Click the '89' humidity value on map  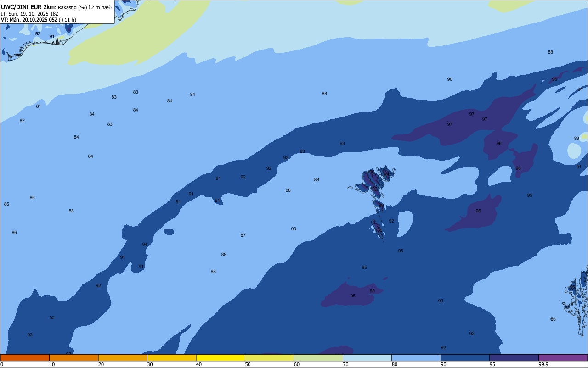click(x=577, y=138)
